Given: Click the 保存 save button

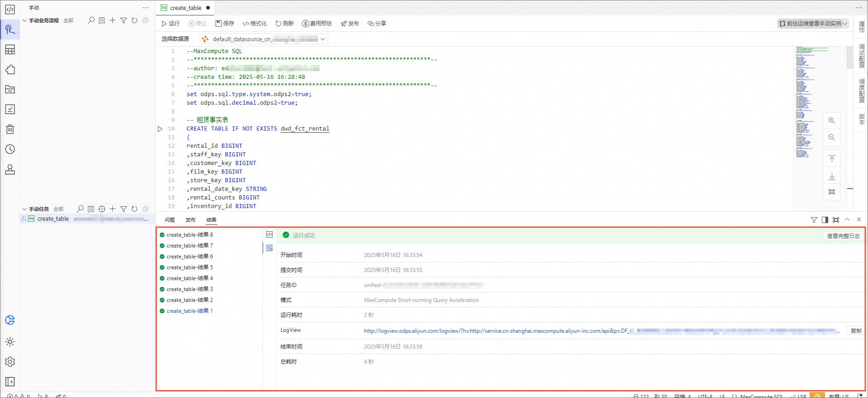Looking at the screenshot, I should click(x=225, y=24).
